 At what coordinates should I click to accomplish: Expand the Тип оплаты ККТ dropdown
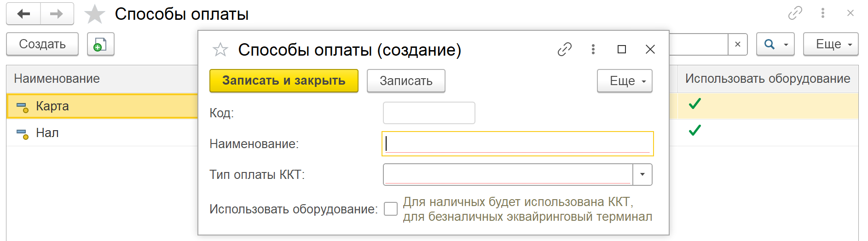tap(642, 175)
